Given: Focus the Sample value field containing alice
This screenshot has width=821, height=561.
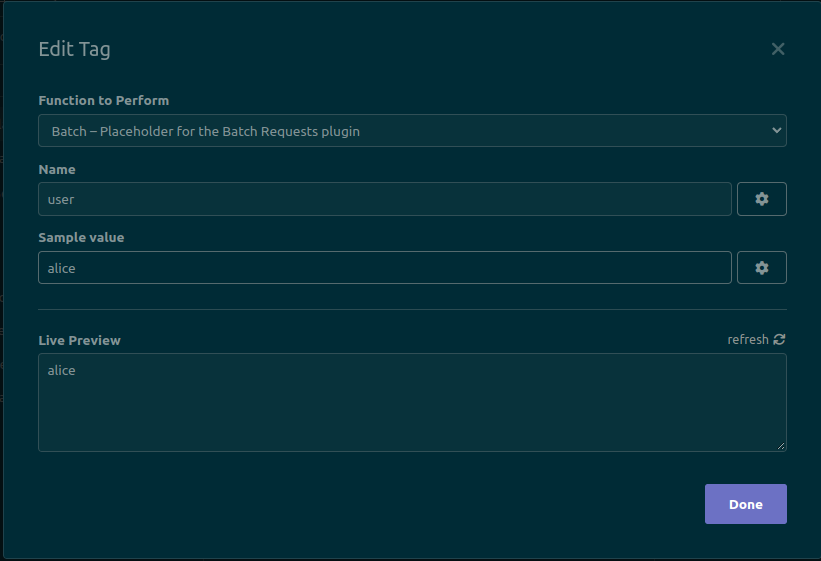Looking at the screenshot, I should tap(384, 268).
